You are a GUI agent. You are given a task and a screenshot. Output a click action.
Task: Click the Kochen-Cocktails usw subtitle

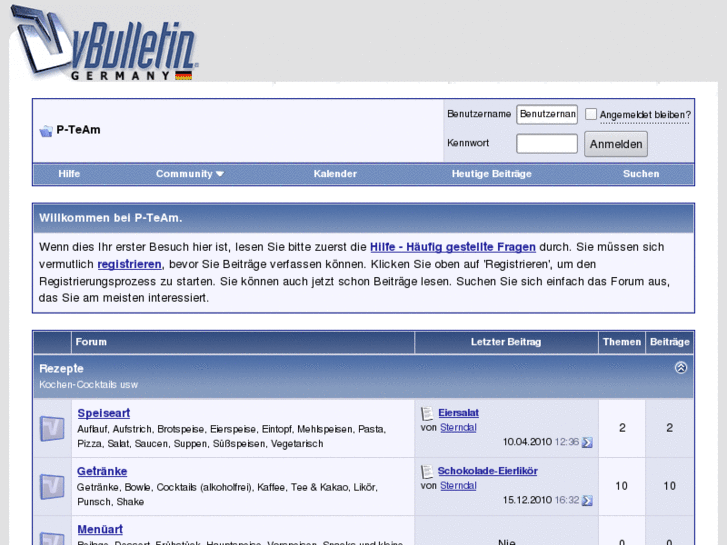88,385
